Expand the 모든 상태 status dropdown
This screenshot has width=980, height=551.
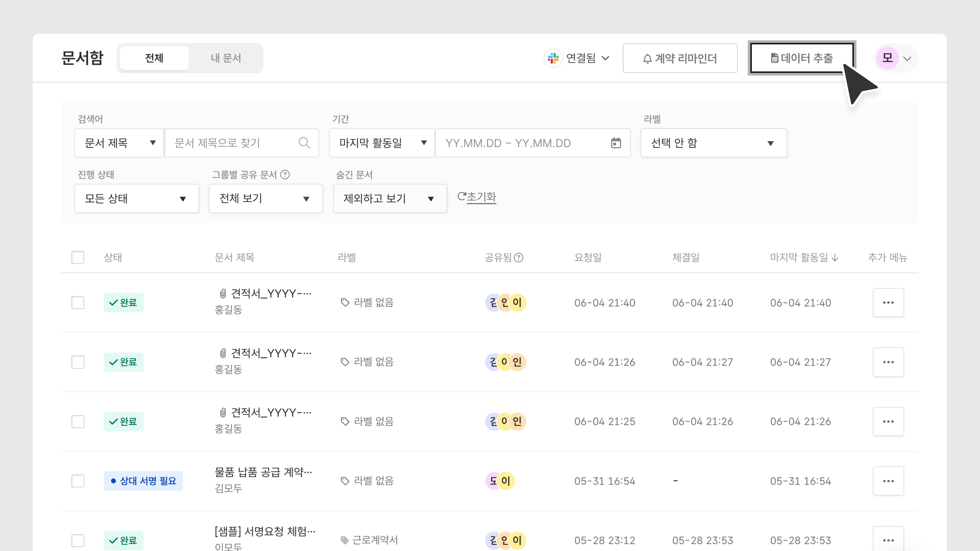(x=137, y=198)
